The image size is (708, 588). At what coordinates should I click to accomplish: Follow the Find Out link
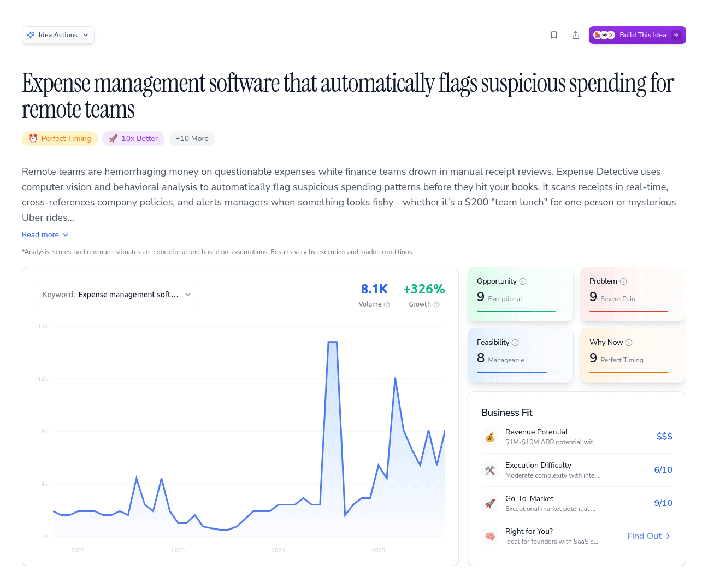tap(648, 536)
